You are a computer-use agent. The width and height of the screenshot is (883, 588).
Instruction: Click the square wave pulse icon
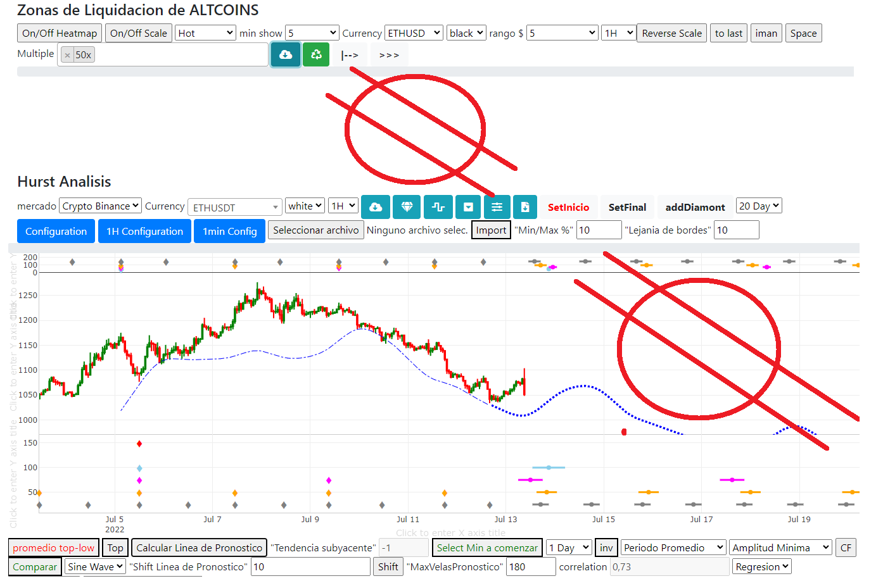tap(438, 207)
